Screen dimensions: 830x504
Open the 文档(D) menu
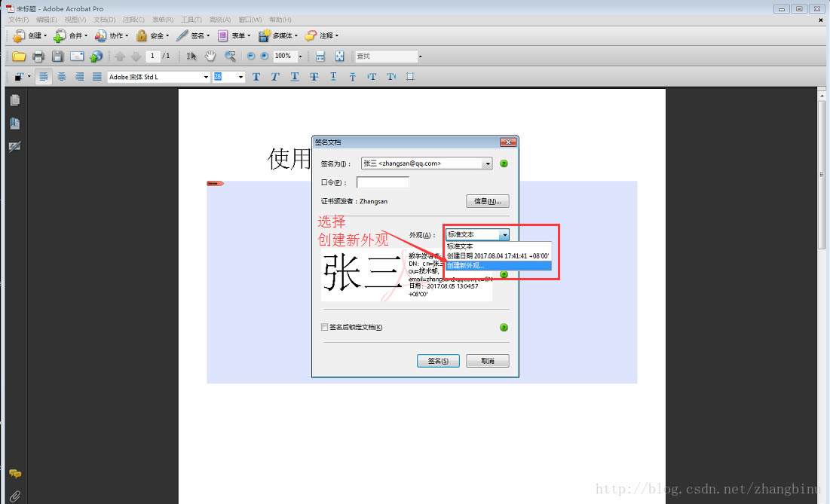(x=104, y=20)
